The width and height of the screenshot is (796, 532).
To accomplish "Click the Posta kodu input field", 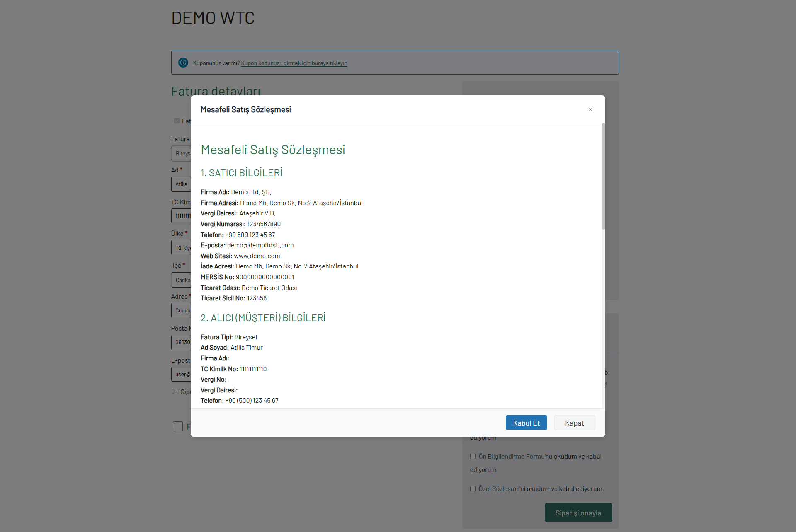I will 182,342.
